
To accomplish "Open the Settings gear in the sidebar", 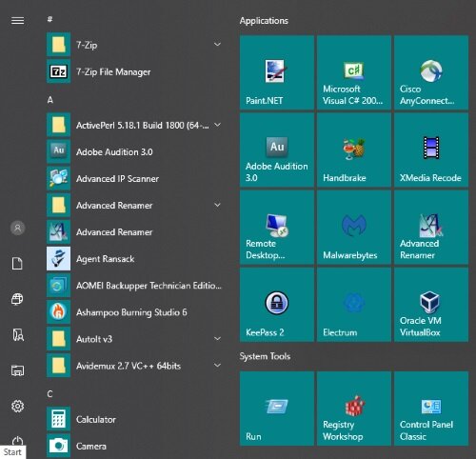I will 17,406.
